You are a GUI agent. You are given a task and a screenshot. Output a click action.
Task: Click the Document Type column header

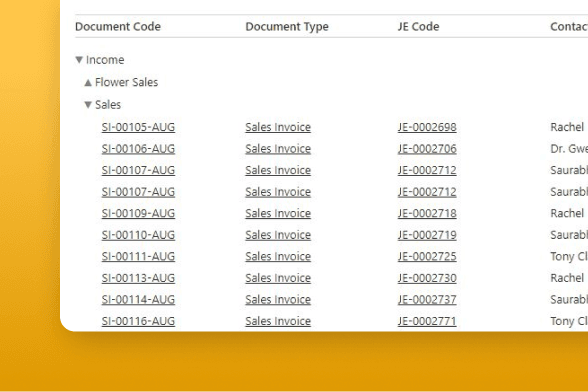[287, 27]
